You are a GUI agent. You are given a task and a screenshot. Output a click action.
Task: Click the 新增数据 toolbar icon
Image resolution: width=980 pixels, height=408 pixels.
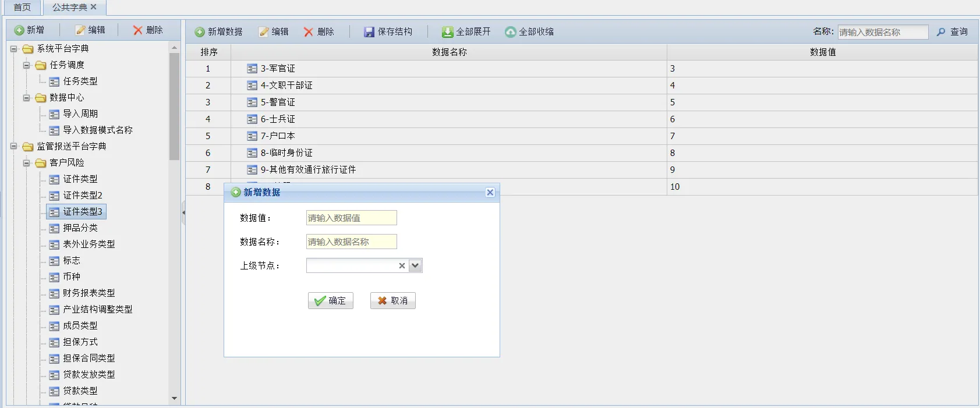[x=200, y=32]
